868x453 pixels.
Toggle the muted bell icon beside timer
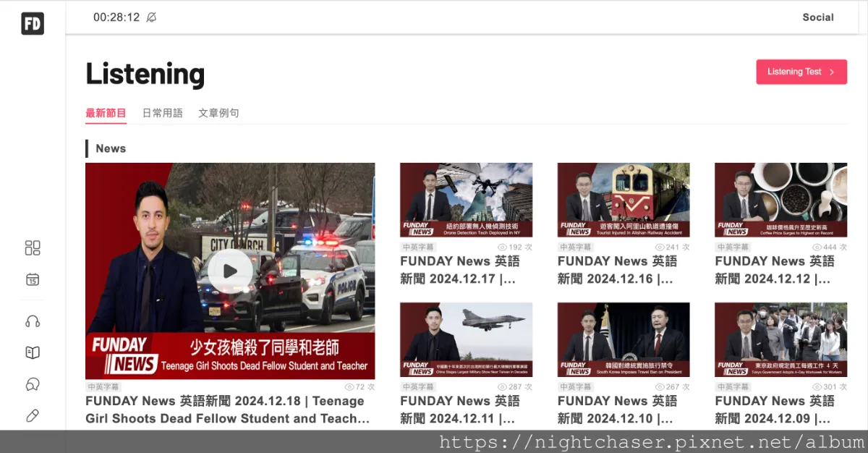[151, 17]
